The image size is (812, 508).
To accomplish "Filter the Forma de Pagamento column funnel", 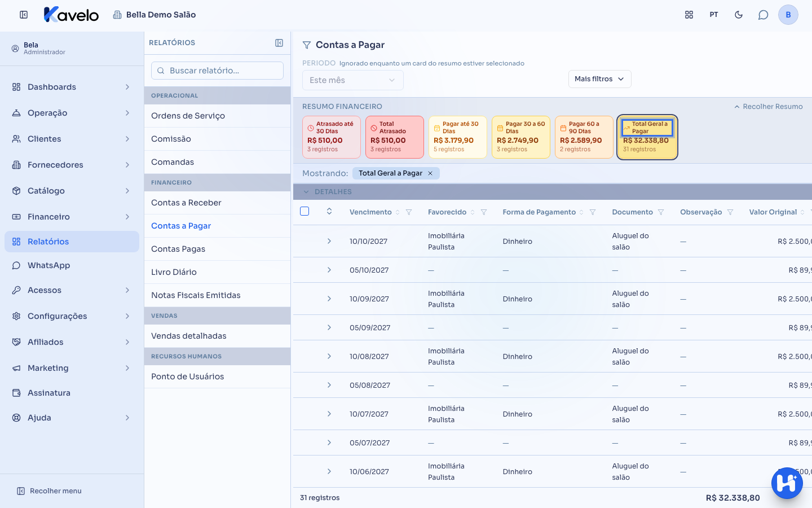I will [x=593, y=212].
